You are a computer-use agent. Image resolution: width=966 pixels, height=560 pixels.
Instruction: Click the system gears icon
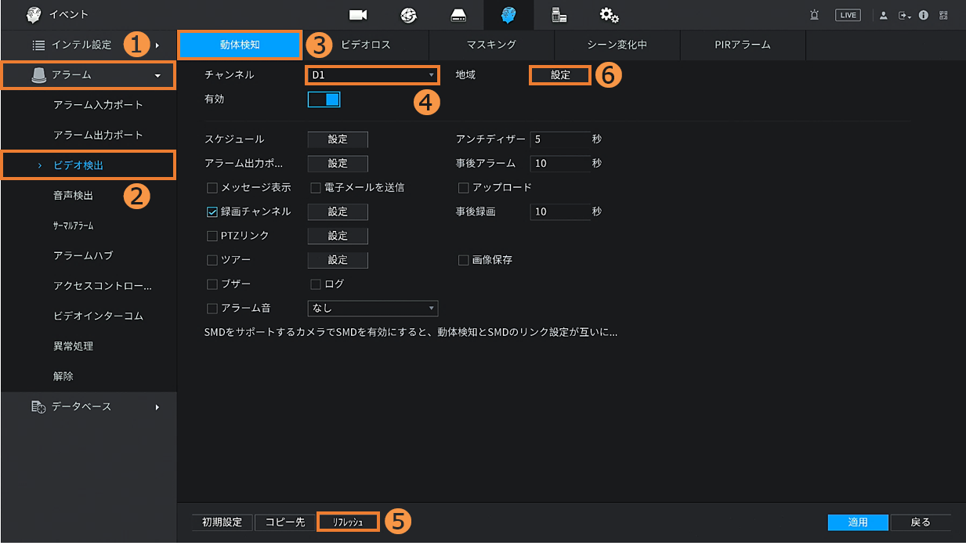(609, 15)
